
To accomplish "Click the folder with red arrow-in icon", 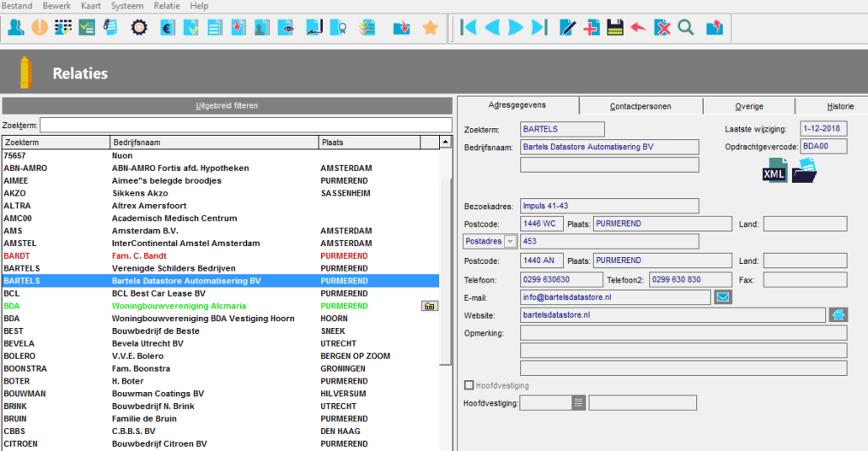I will [401, 27].
